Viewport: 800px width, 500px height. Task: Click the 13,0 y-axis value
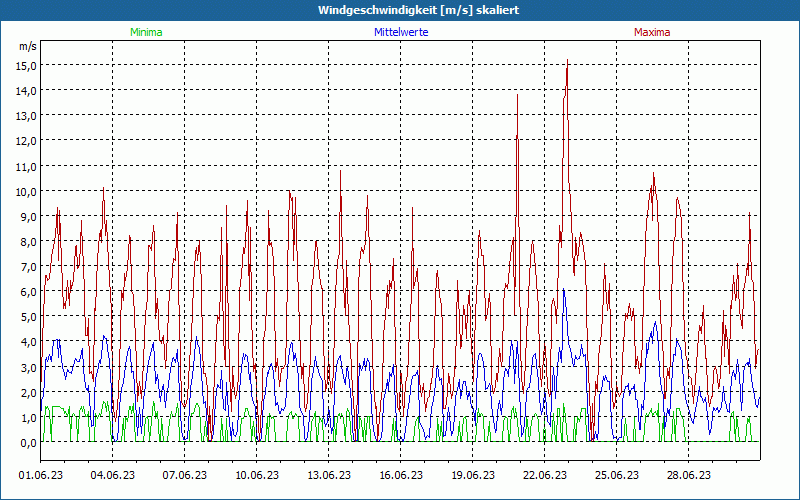click(x=28, y=115)
